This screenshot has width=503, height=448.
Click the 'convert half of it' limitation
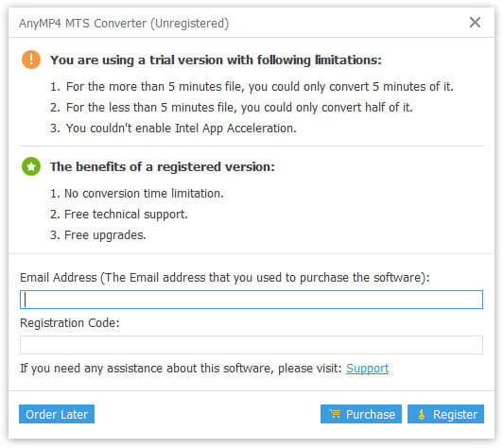tap(232, 108)
